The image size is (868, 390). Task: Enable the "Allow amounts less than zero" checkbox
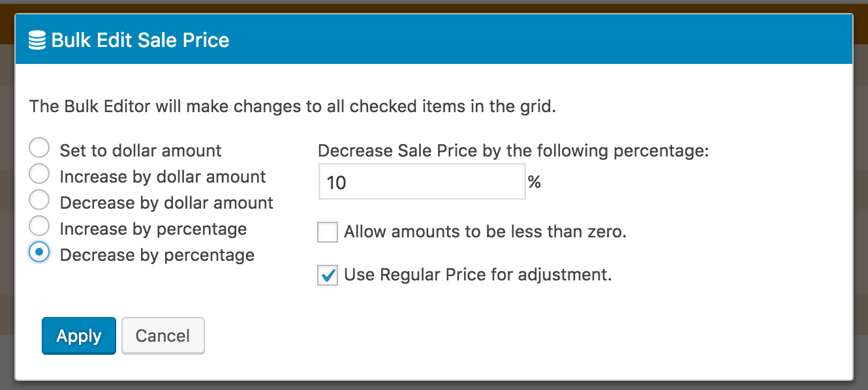click(x=328, y=232)
